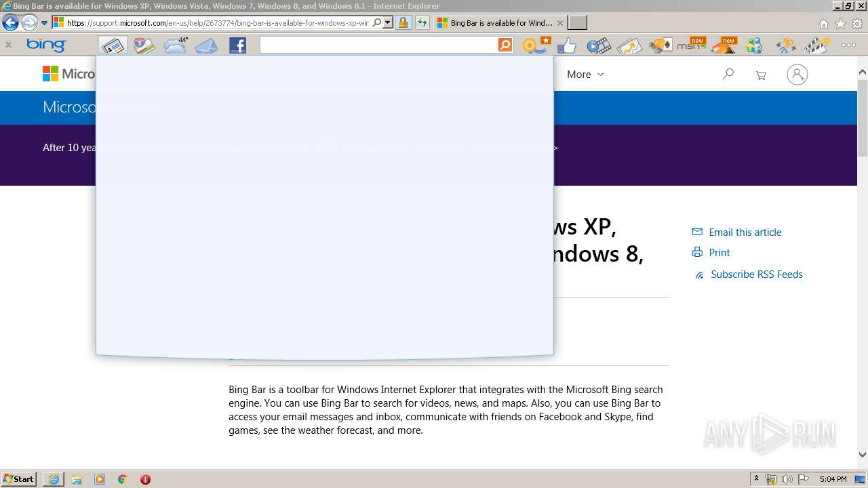
Task: Open the Bing Bar Videos icon
Action: (x=598, y=45)
